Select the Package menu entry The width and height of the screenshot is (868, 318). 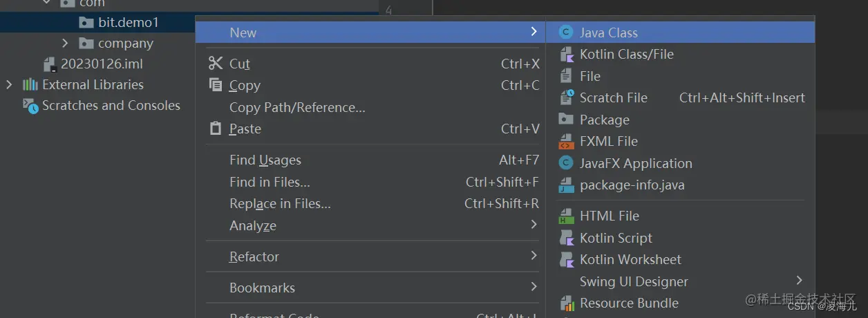[x=680, y=120]
